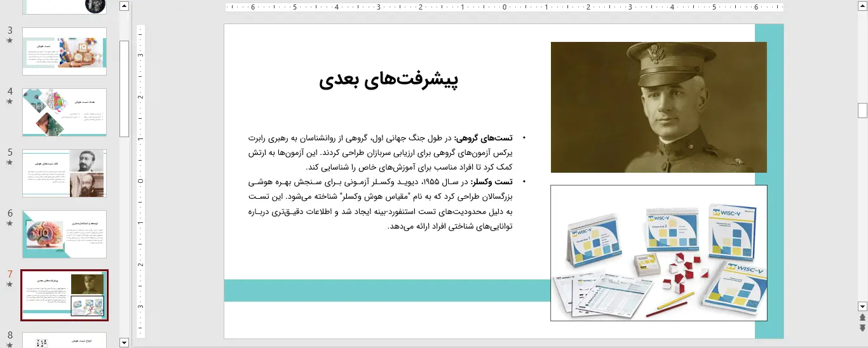Click the slide editor vertical scrollbar thumb
This screenshot has height=348, width=868.
(862, 110)
